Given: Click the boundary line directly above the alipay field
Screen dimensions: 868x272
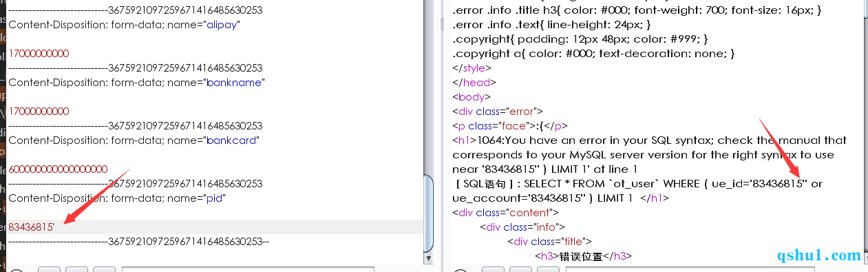Looking at the screenshot, I should pyautogui.click(x=136, y=10).
